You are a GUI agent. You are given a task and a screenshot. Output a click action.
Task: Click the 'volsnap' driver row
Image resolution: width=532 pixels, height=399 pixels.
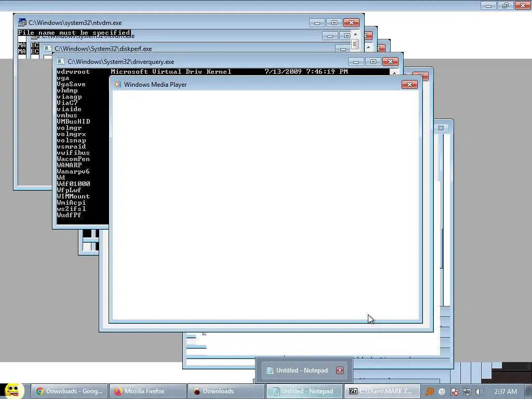[71, 140]
